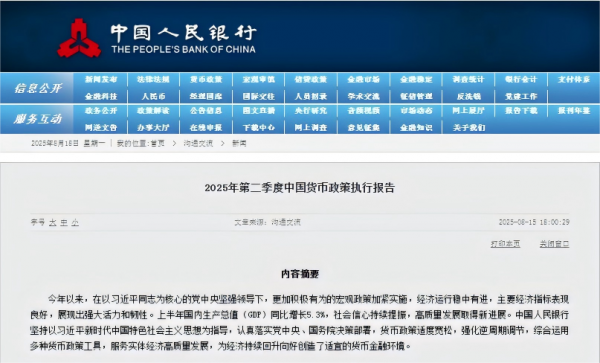Open the 政策解读 navigation item

point(153,111)
